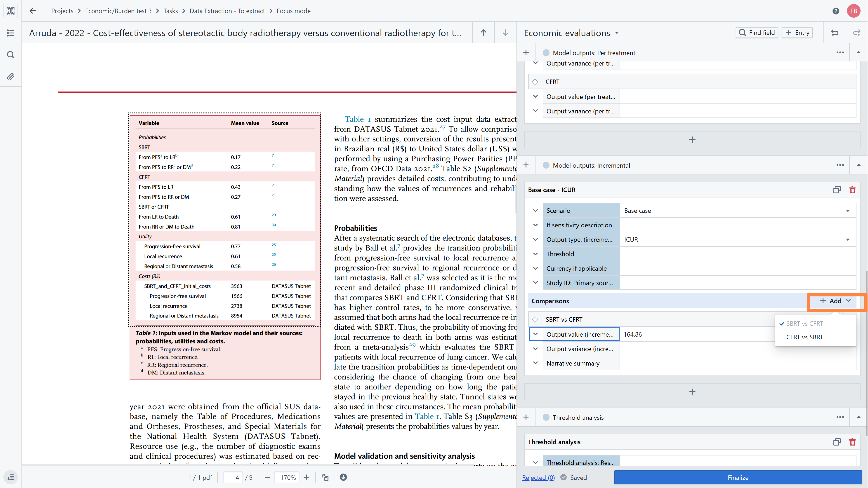Collapse the Model outputs: Per treatment section
This screenshot has height=488, width=868.
coord(859,53)
